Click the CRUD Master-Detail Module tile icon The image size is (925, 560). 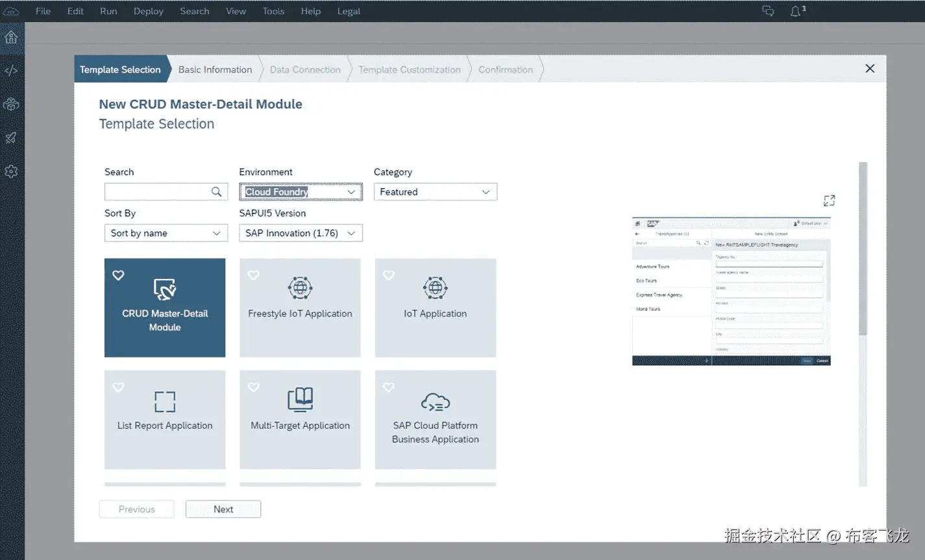tap(165, 289)
